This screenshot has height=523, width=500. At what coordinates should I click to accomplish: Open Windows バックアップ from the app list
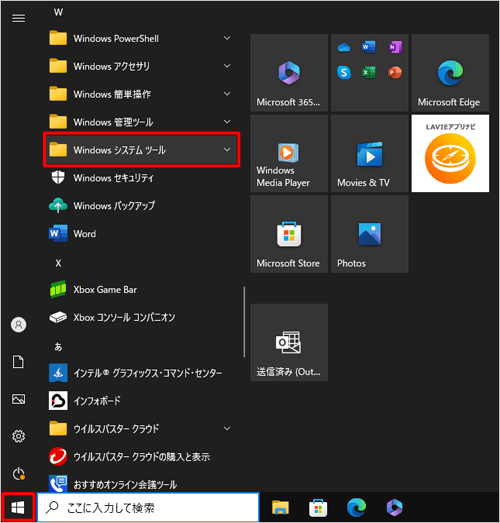[x=141, y=205]
